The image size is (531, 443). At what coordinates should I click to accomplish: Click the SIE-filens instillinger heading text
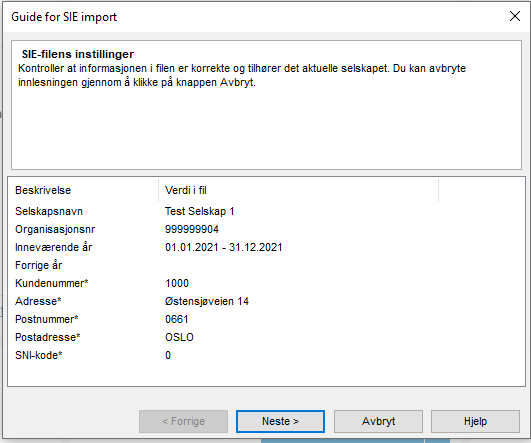78,54
